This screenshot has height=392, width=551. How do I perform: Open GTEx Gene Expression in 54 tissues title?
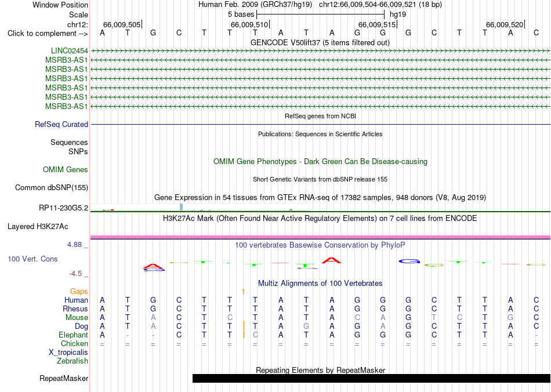pos(320,198)
